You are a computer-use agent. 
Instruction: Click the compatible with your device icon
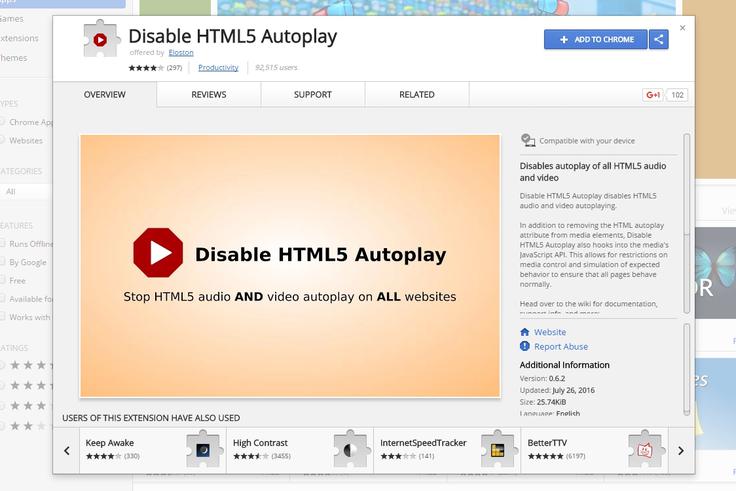(x=528, y=140)
